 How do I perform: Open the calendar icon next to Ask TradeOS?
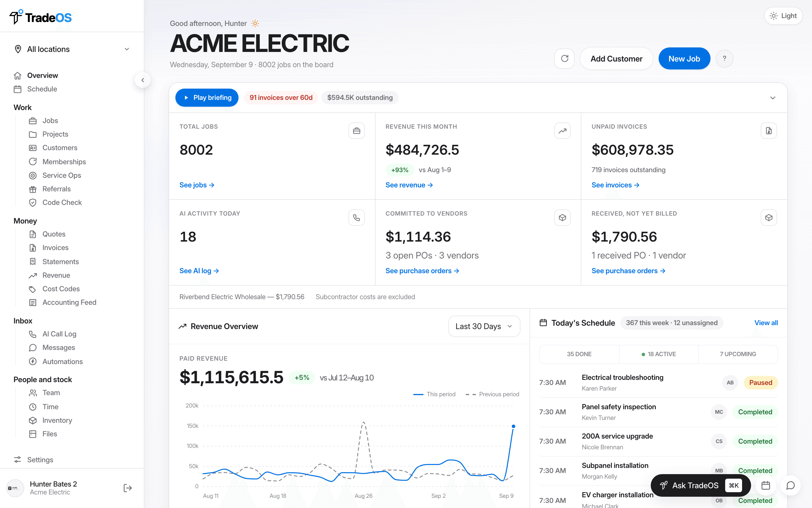(x=766, y=485)
